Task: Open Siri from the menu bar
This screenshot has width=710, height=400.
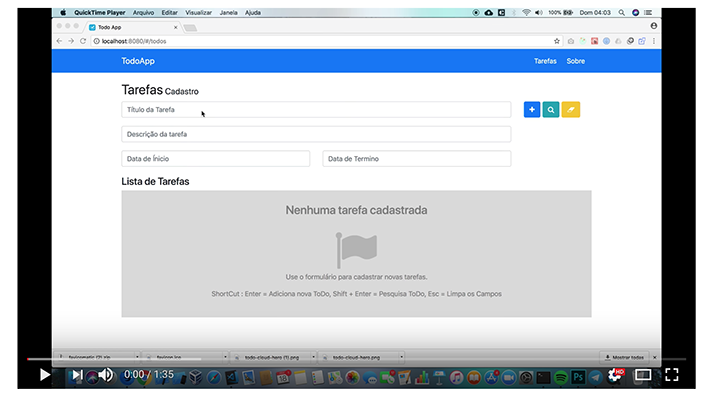Action: coord(635,13)
